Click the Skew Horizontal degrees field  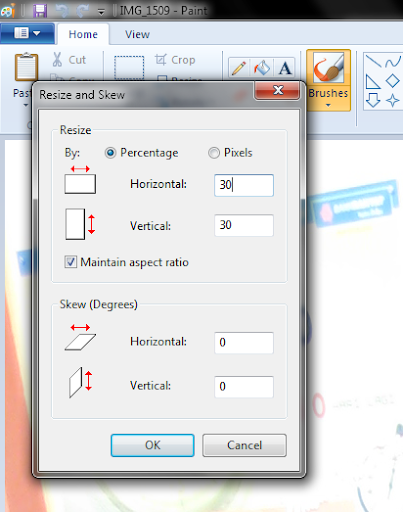click(244, 343)
